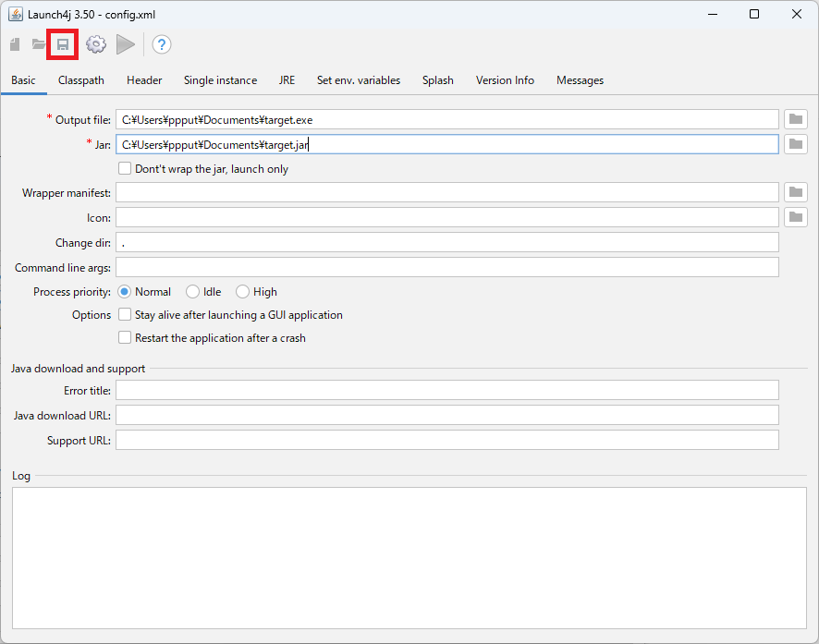
Task: Browse for the Output file location
Action: pyautogui.click(x=795, y=119)
